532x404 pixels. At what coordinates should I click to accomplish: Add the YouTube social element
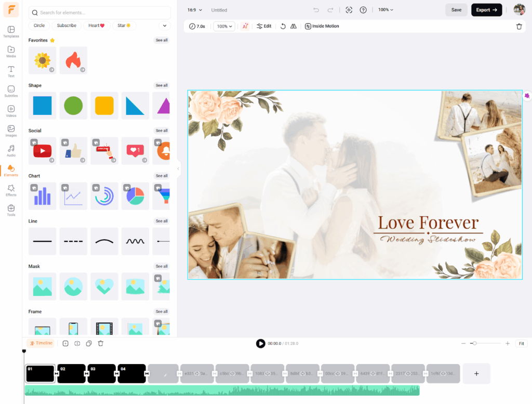coord(42,151)
